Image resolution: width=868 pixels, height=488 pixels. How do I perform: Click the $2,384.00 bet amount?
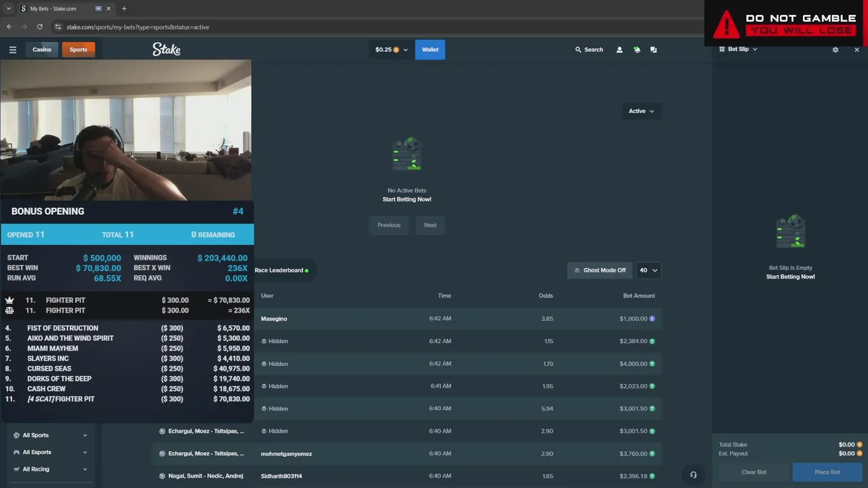click(633, 341)
